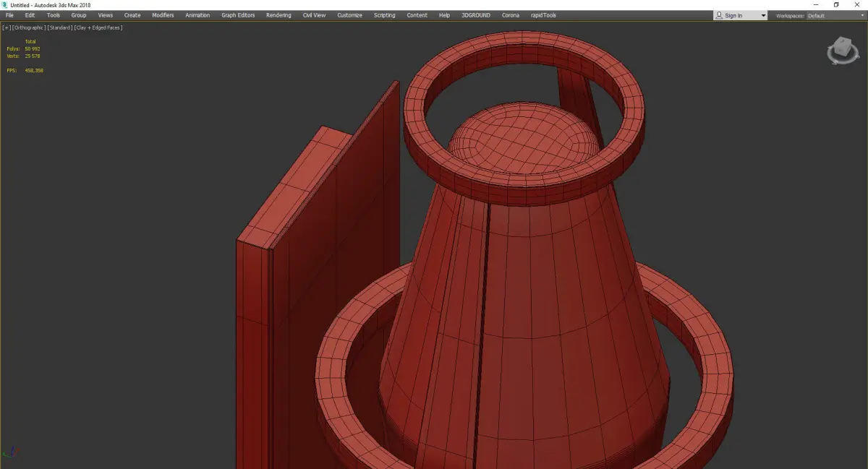Screen dimensions: 868x469
Task: Restore down the 3ds Max window
Action: (x=836, y=4)
